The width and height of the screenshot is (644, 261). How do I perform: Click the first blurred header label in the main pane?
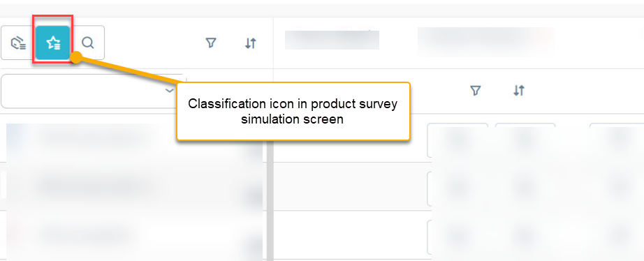(332, 40)
